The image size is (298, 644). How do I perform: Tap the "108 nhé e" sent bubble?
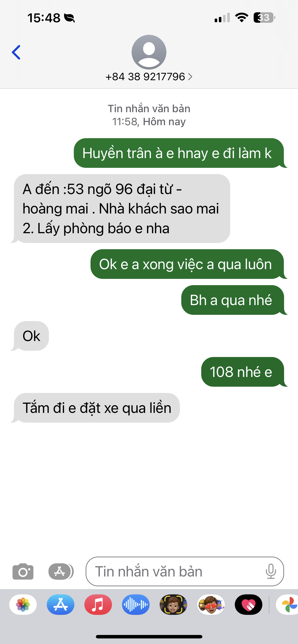coord(243,372)
